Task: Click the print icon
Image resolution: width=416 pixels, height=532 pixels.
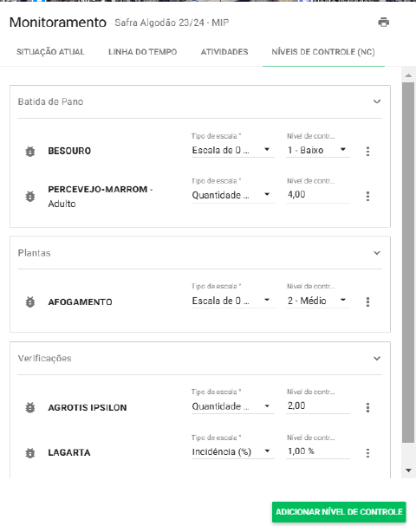Action: click(383, 23)
